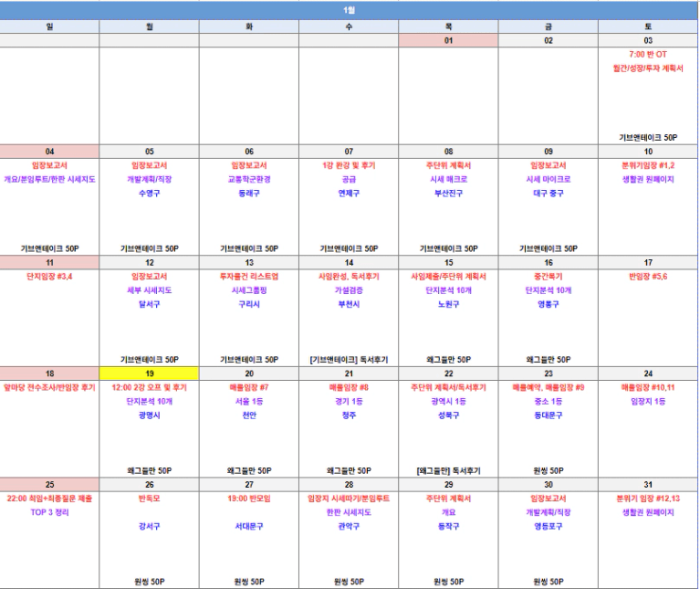Select the '월간/성장/투자 계획서' cell
This screenshot has width=700, height=589.
[x=648, y=68]
